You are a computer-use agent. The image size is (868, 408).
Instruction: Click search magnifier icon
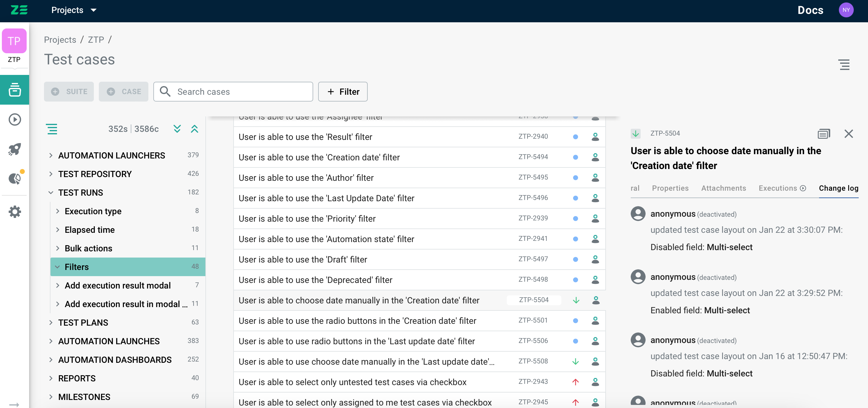pyautogui.click(x=165, y=92)
